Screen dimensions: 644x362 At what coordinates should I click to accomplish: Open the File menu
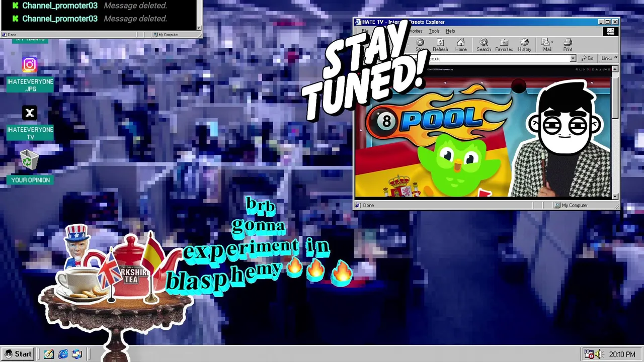tap(365, 31)
